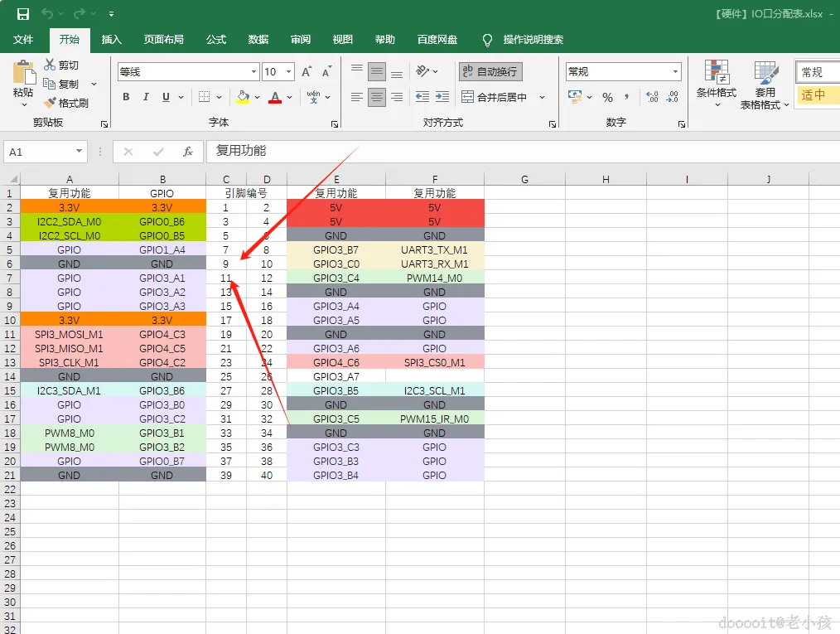Apply percent style format
This screenshot has height=634, width=840.
coord(607,98)
